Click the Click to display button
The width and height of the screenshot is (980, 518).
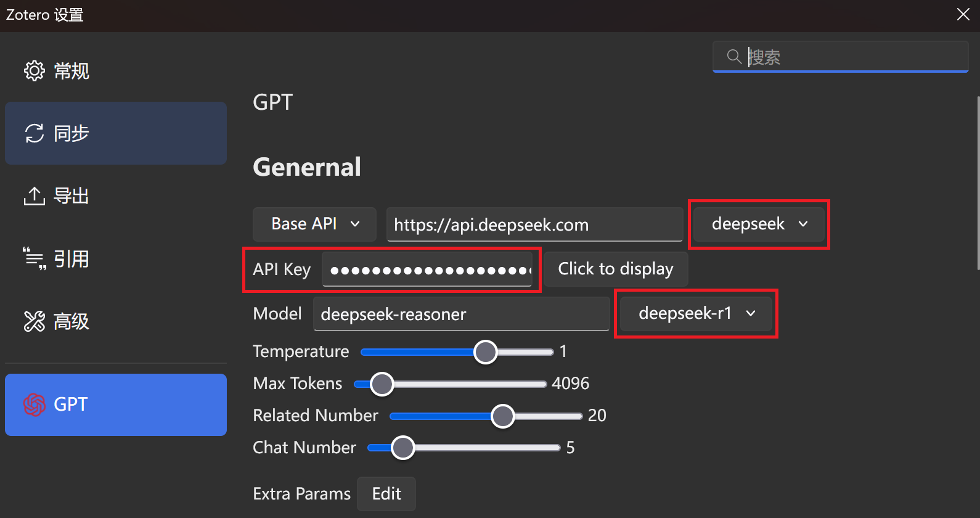pos(615,269)
